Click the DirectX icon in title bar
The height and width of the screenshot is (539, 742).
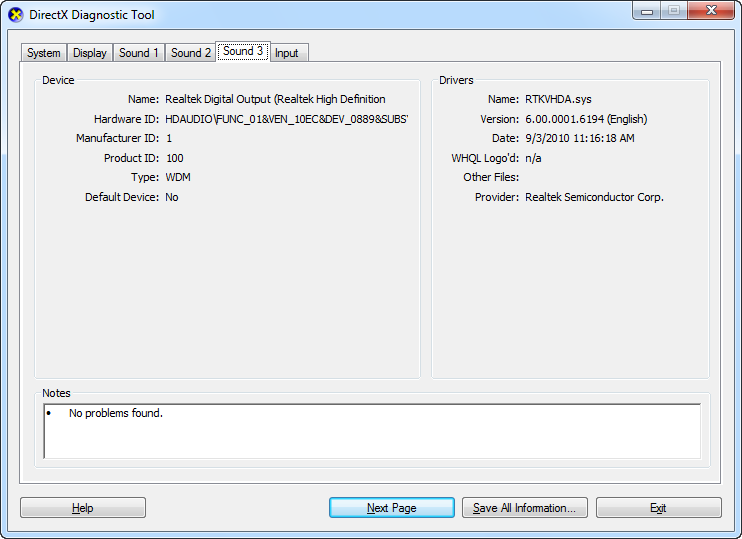click(x=16, y=15)
